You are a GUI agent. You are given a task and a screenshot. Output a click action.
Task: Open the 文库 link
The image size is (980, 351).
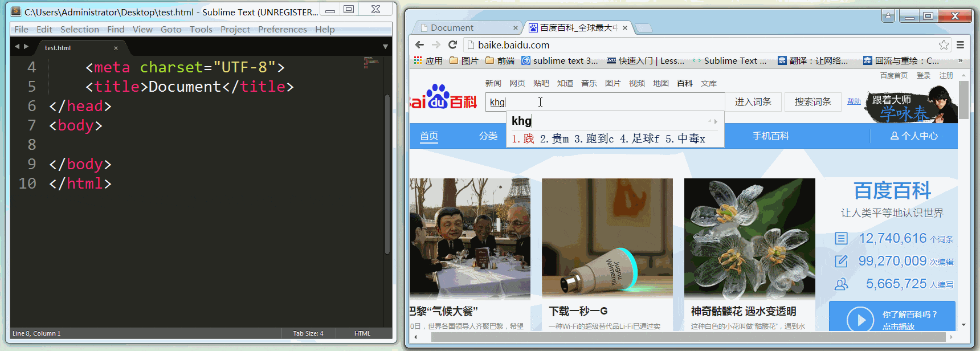(709, 83)
